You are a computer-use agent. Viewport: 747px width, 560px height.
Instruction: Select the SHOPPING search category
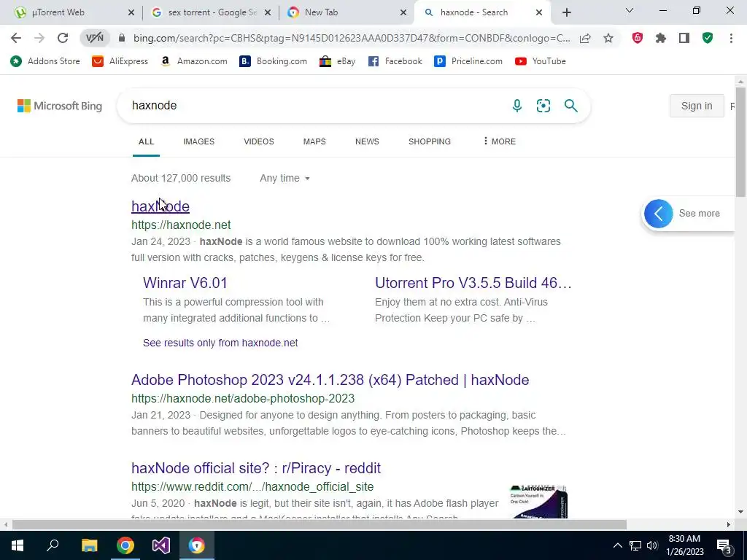tap(429, 141)
